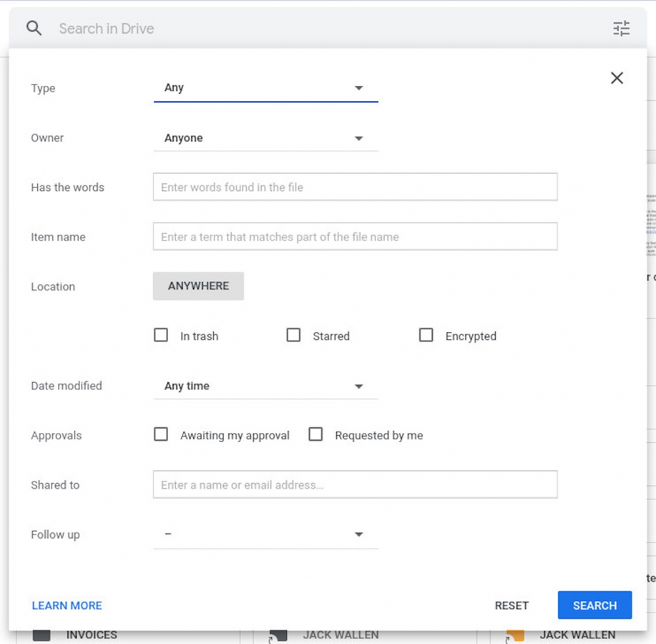This screenshot has height=644, width=656.
Task: Click the SEARCH button
Action: pyautogui.click(x=594, y=605)
